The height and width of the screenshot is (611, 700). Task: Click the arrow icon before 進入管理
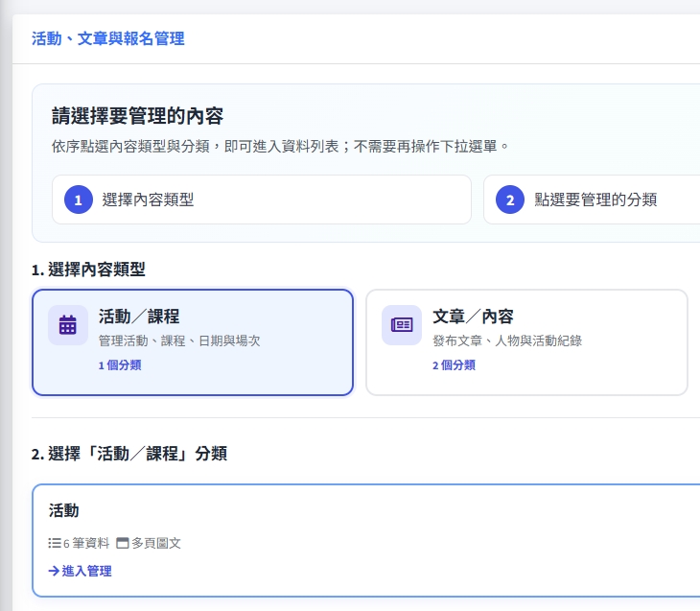pos(54,571)
